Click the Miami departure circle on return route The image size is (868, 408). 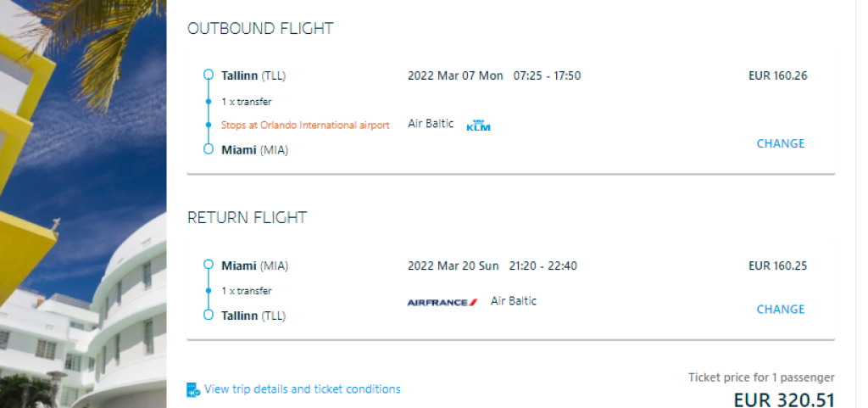click(x=209, y=265)
